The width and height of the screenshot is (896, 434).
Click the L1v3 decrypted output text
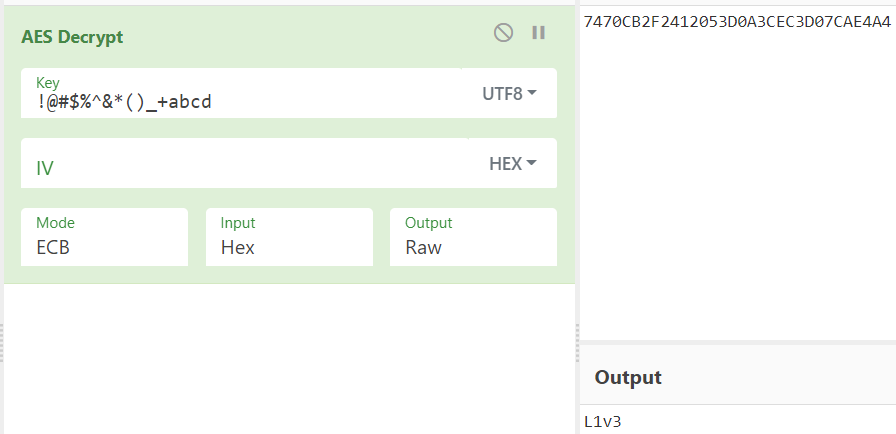point(603,422)
